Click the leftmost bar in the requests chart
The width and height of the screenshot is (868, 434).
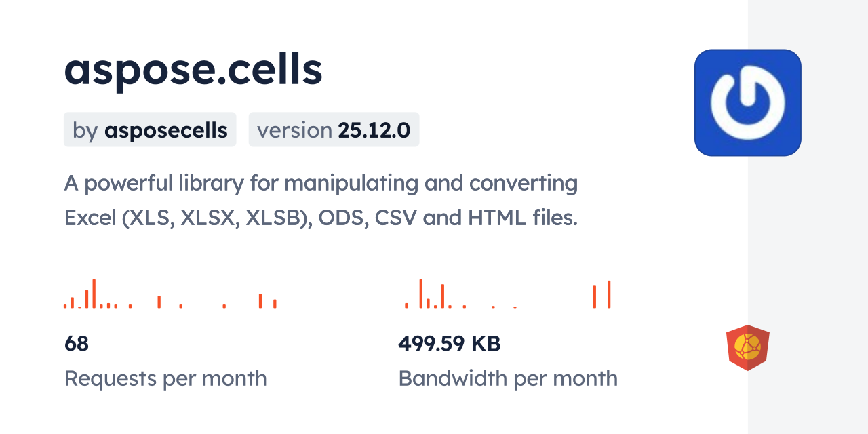point(65,306)
